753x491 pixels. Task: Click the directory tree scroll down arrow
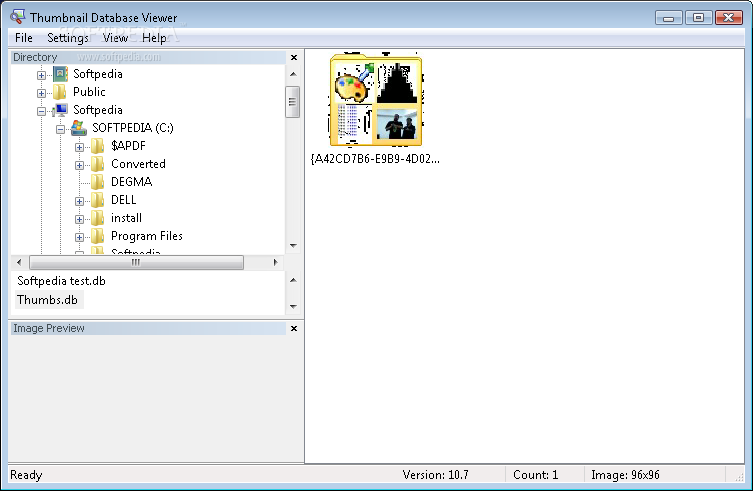point(293,246)
